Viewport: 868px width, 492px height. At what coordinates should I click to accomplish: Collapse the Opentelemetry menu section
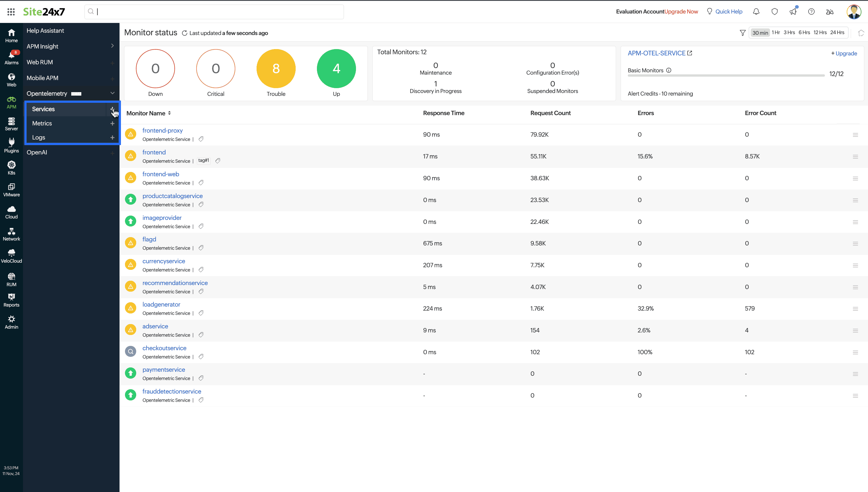point(112,93)
